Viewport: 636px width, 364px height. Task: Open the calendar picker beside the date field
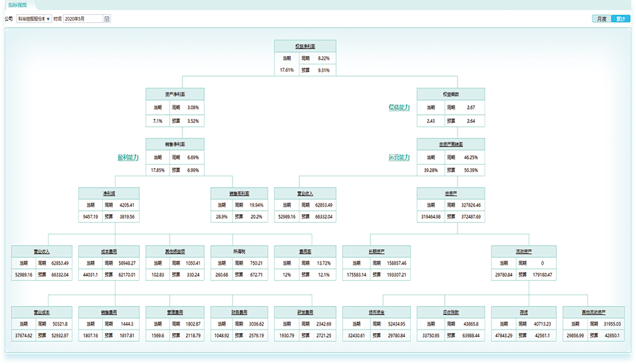[x=107, y=19]
